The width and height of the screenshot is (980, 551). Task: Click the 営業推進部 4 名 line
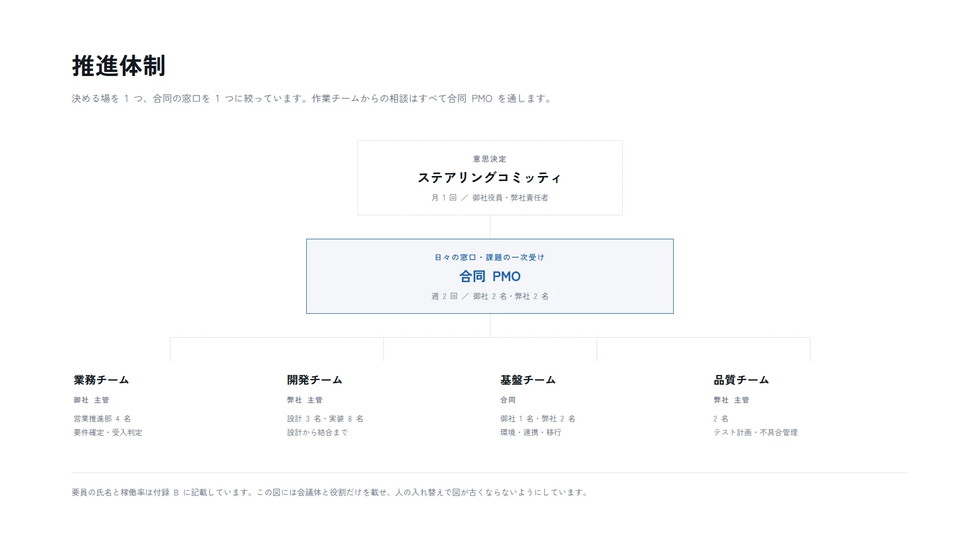coord(102,419)
